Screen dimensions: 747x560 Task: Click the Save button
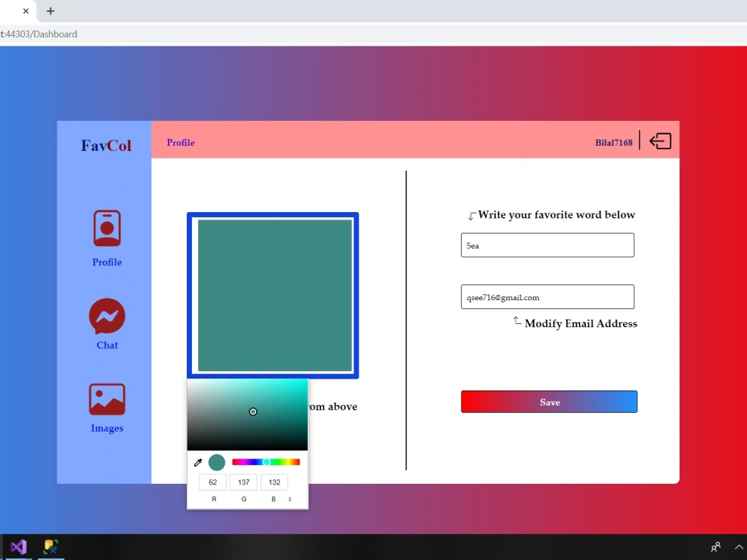point(549,402)
